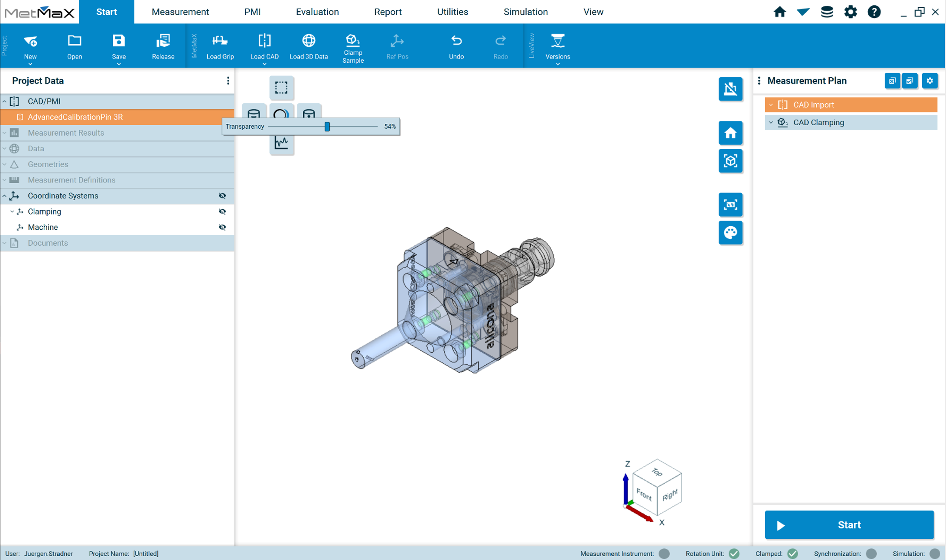Open Project Data options menu
Screen dimensions: 946x560
click(228, 81)
